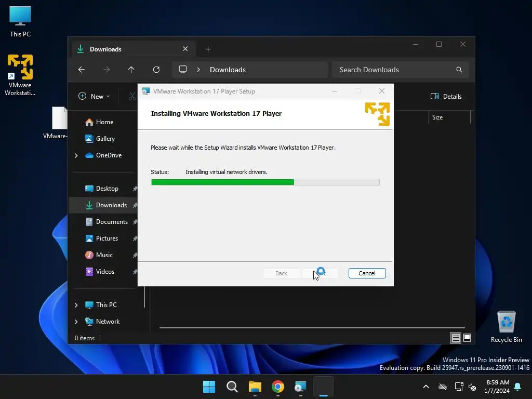
Task: Select This PC in the sidebar
Action: pyautogui.click(x=106, y=304)
